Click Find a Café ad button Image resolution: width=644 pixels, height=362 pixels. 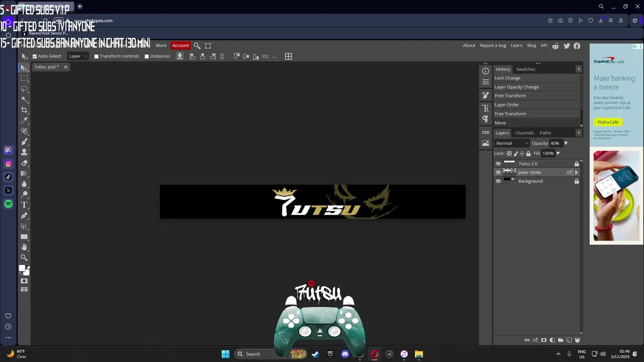pos(608,122)
